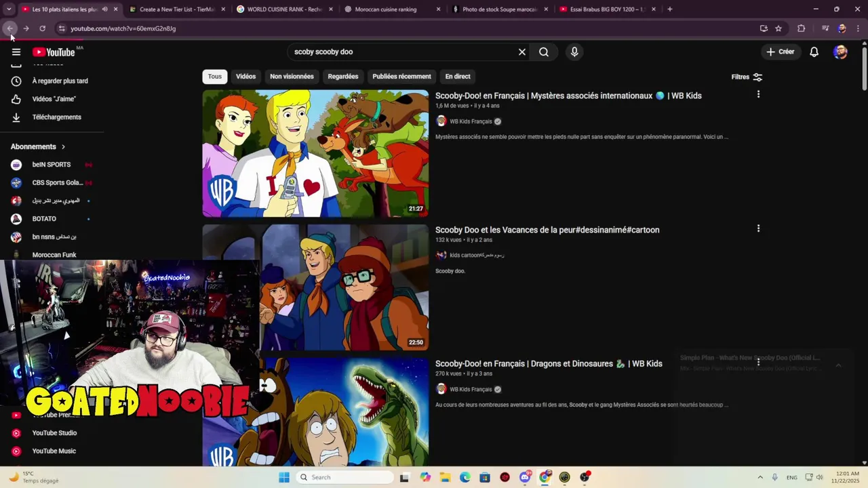868x488 pixels.
Task: Click install app icon in address bar
Action: pos(764,28)
